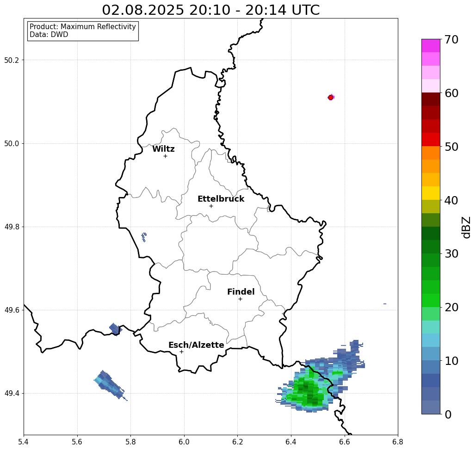Click the Wiltz station cross marker
Image resolution: width=476 pixels, height=450 pixels.
(x=166, y=156)
